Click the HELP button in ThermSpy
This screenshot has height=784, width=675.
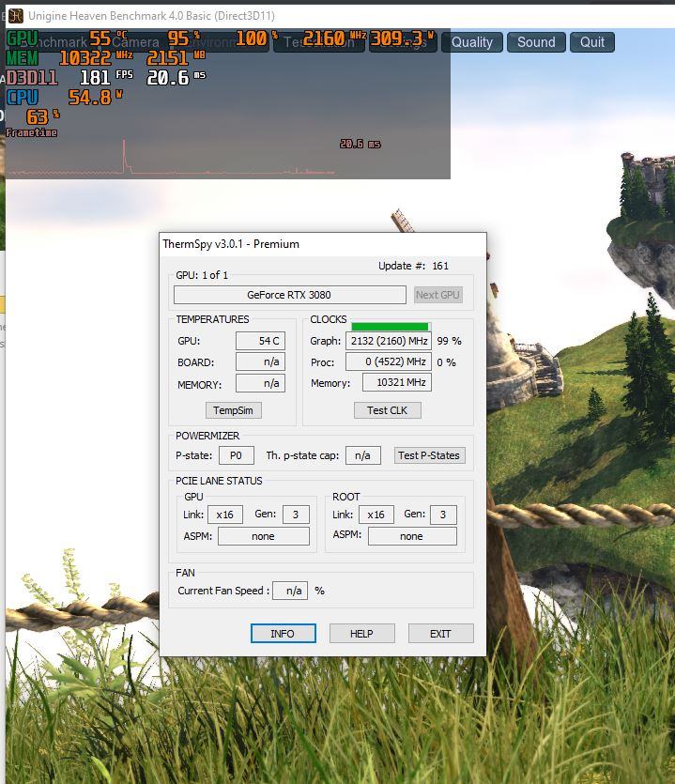pos(361,634)
